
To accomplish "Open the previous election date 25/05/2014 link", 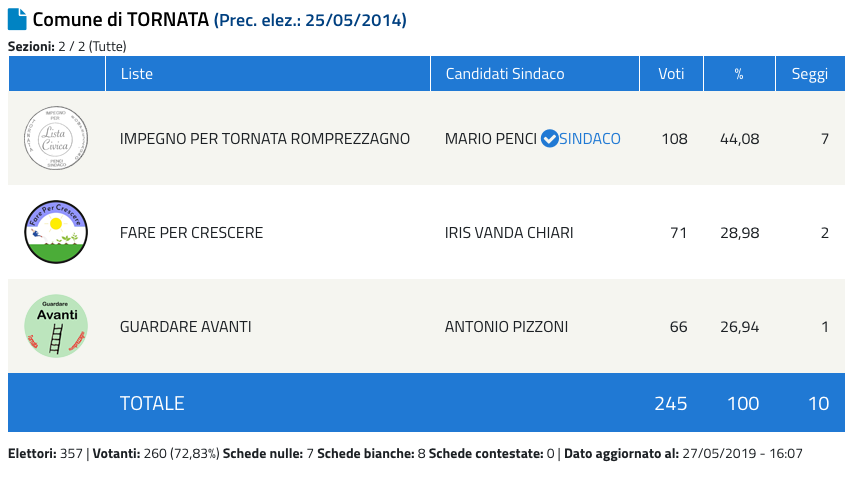I will (x=310, y=20).
